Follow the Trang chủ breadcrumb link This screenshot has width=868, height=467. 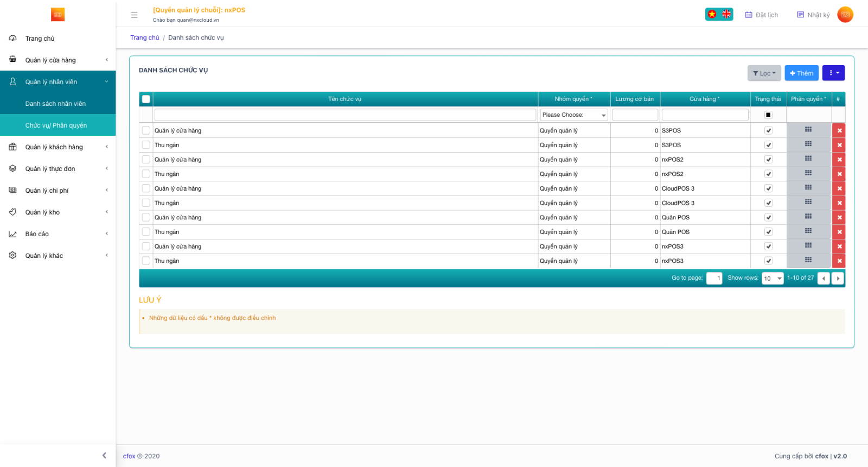145,38
